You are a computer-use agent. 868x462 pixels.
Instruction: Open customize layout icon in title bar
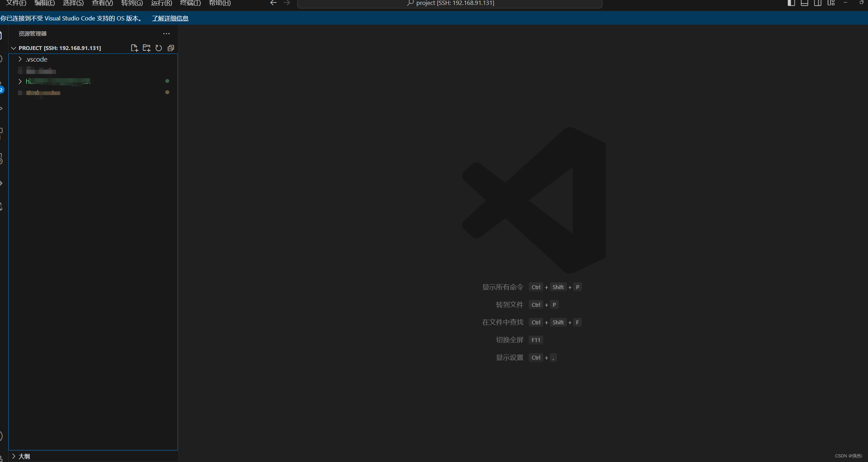click(x=831, y=3)
